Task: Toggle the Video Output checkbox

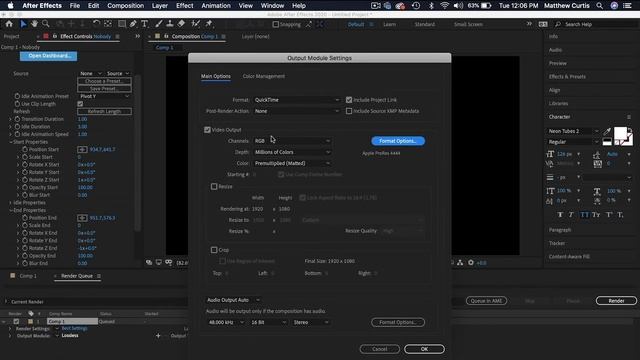Action: [x=207, y=130]
